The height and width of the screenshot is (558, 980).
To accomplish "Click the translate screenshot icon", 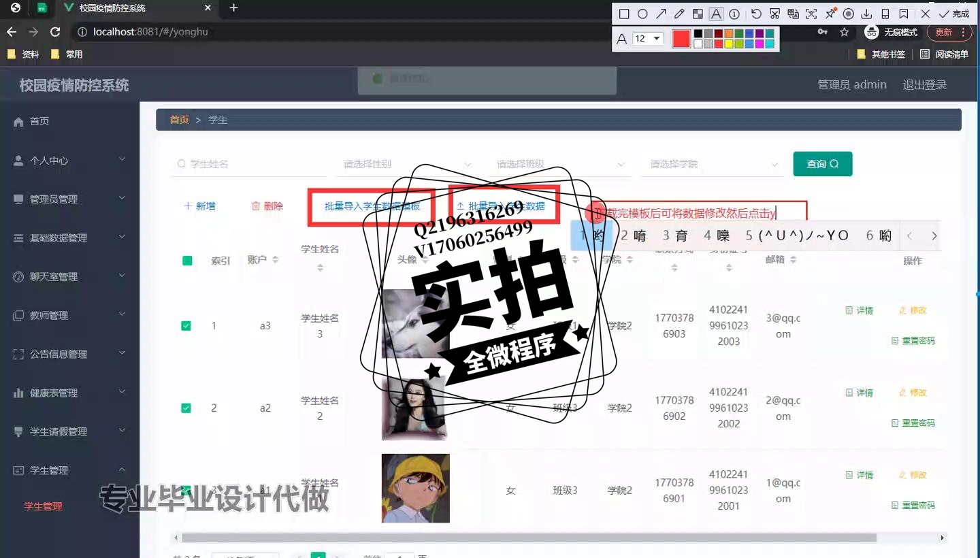I will coord(793,14).
